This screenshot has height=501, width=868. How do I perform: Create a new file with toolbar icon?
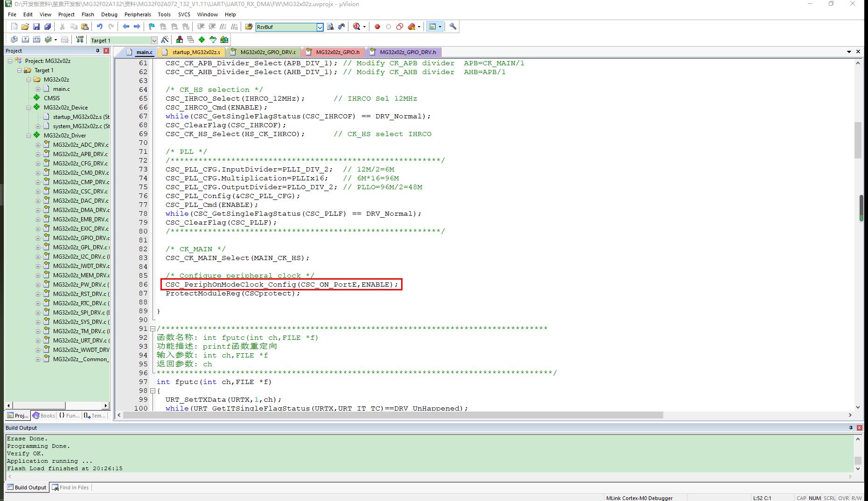coord(14,27)
